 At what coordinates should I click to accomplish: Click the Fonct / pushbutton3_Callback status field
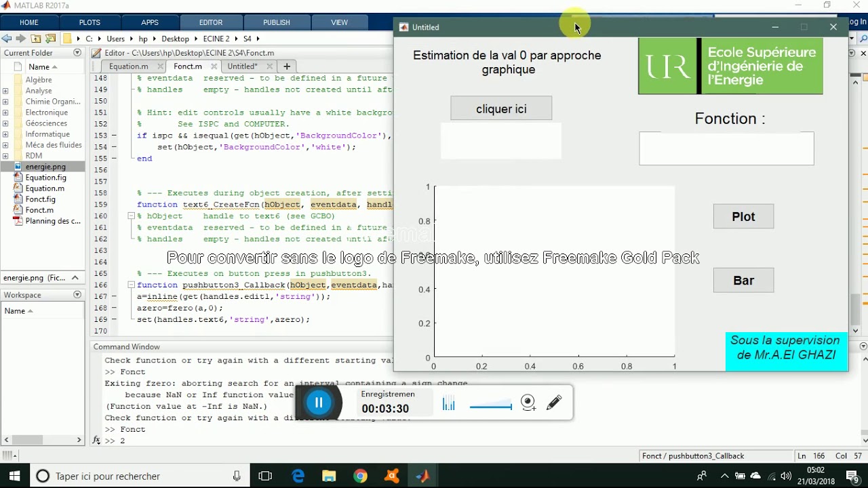pos(716,456)
